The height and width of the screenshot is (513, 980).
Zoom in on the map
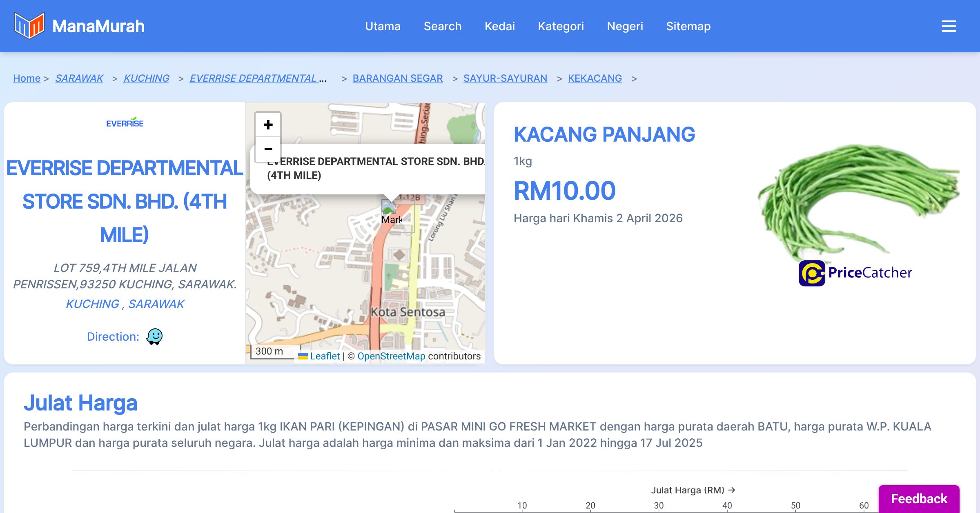pyautogui.click(x=268, y=125)
